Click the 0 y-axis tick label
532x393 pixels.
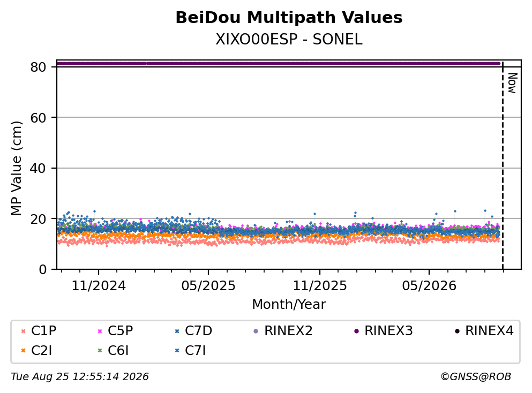[x=43, y=269]
